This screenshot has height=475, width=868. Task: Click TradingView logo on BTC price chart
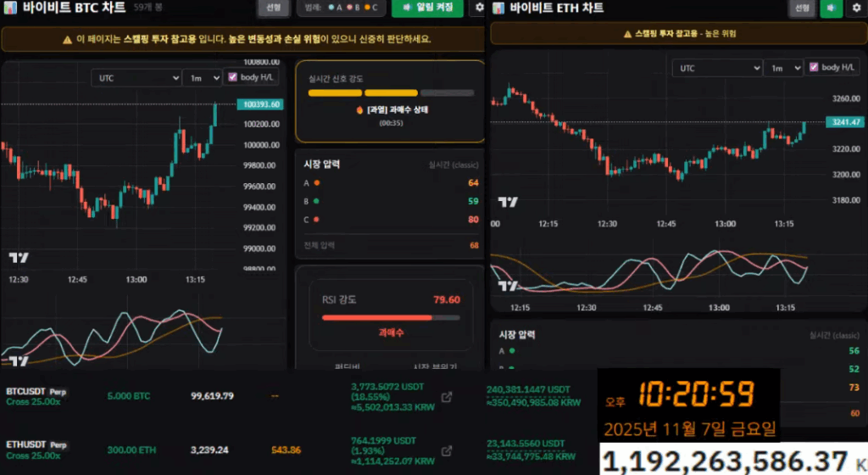18,258
